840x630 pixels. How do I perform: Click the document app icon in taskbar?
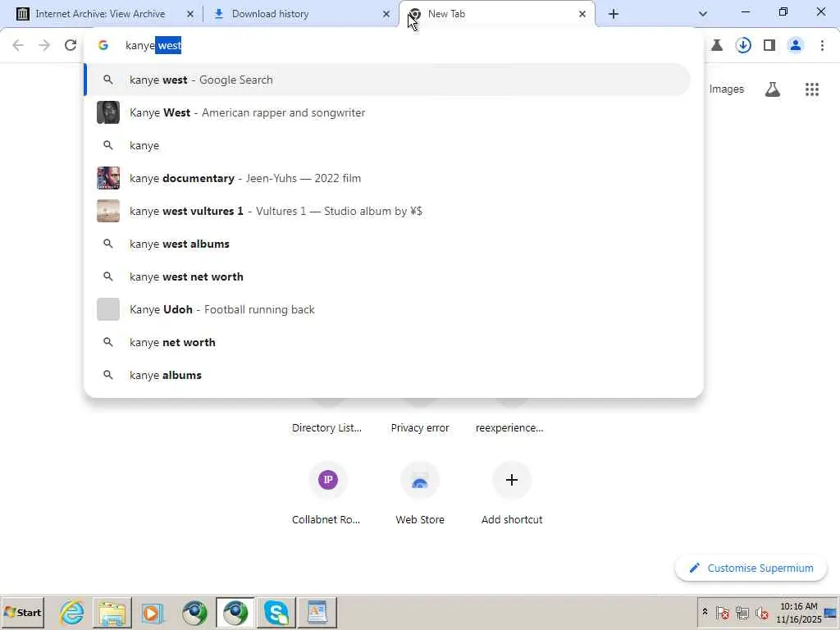[x=317, y=612]
